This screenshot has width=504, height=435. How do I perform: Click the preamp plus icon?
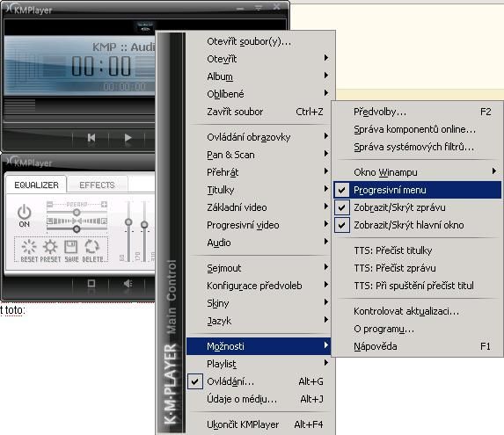pyautogui.click(x=104, y=205)
